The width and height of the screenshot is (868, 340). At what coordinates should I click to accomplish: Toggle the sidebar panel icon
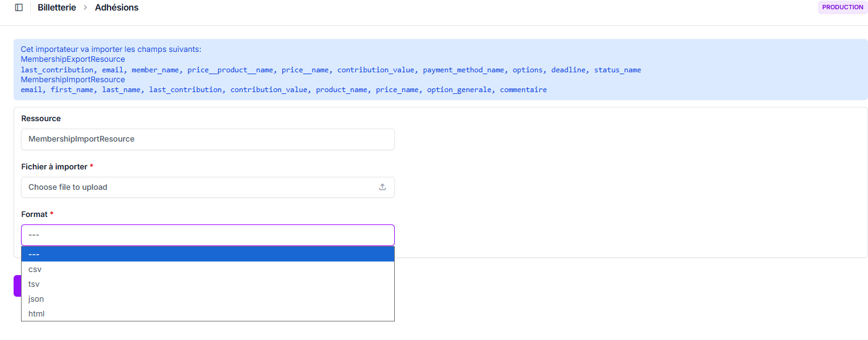pyautogui.click(x=19, y=7)
